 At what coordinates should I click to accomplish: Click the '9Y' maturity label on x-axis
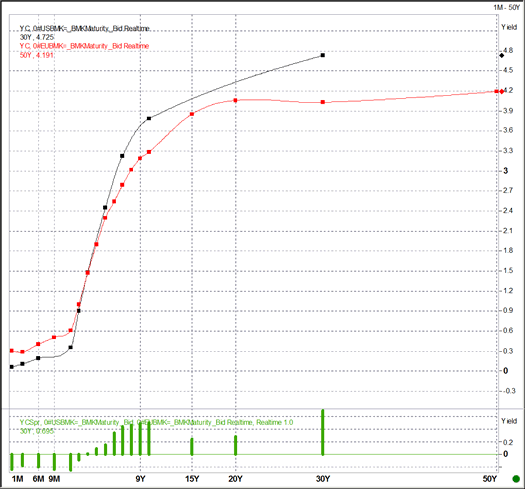pyautogui.click(x=141, y=479)
